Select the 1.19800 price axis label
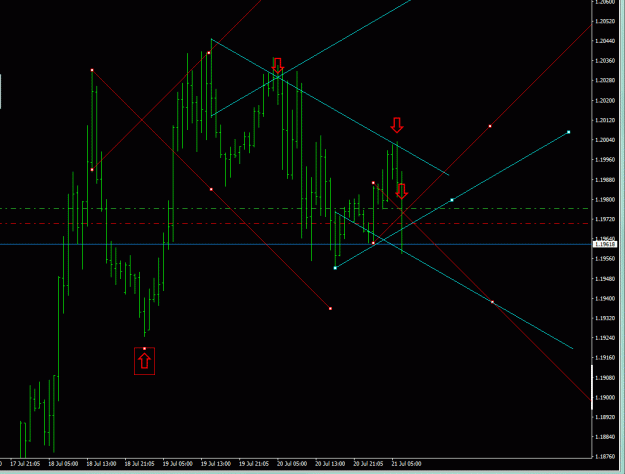The image size is (625, 474). click(605, 199)
